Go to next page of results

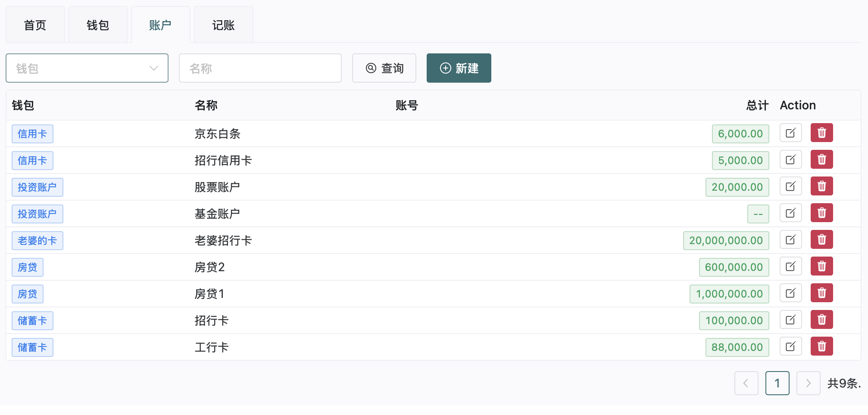[x=808, y=383]
